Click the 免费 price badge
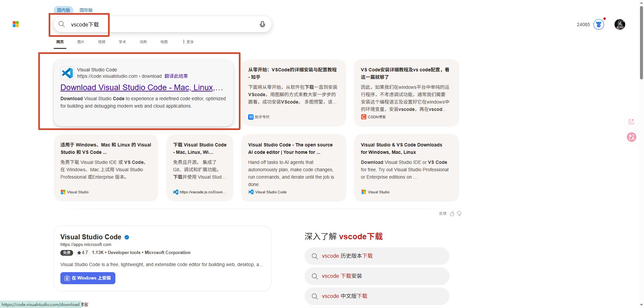The width and height of the screenshot is (644, 308). pos(67,253)
